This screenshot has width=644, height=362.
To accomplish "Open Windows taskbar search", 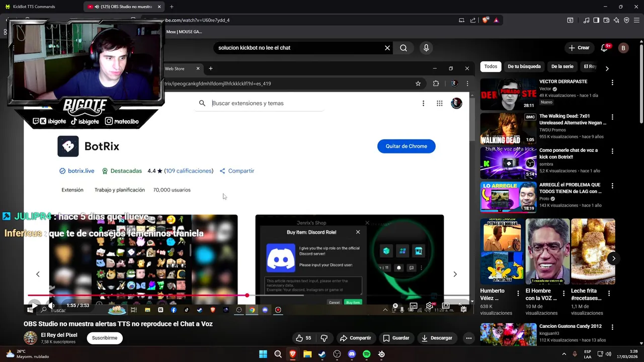I will click(x=278, y=354).
